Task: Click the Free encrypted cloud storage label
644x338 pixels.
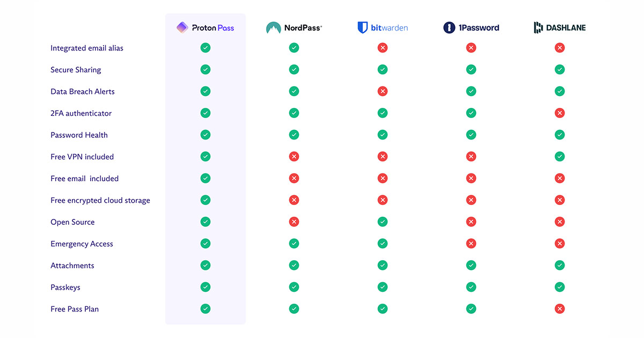Action: [x=100, y=201]
